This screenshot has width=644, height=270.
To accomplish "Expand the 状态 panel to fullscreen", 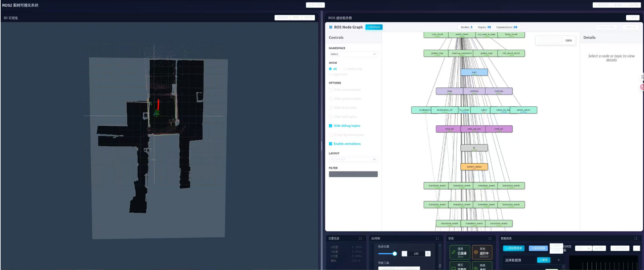I will pos(490,238).
